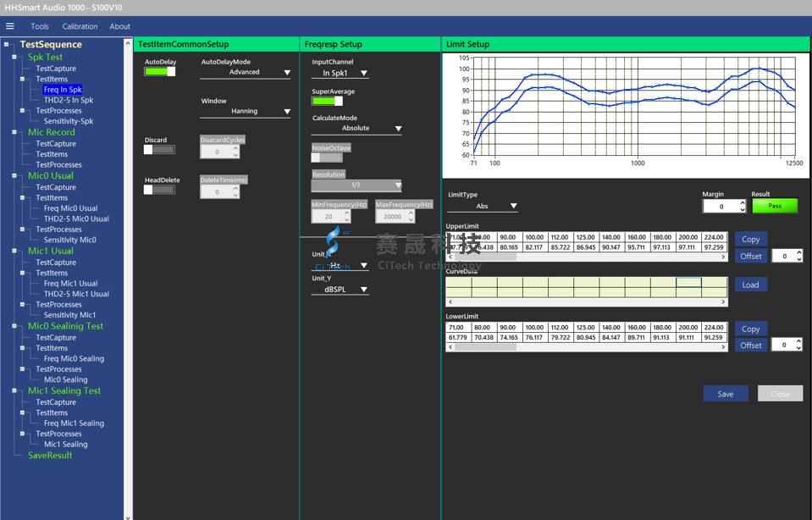Toggle the AutoDelay switch
The image size is (812, 520).
coord(159,71)
